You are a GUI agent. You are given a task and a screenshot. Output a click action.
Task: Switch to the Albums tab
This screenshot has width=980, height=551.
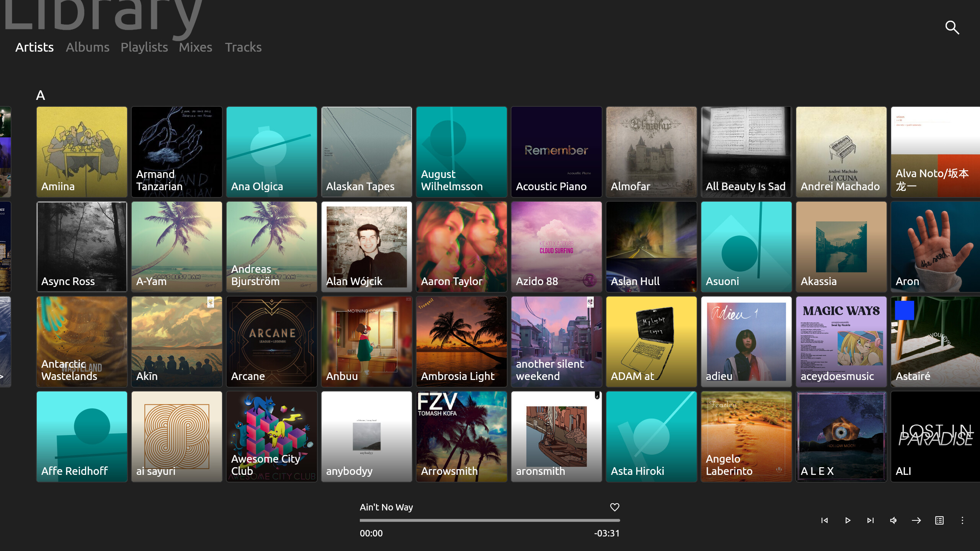click(x=87, y=47)
